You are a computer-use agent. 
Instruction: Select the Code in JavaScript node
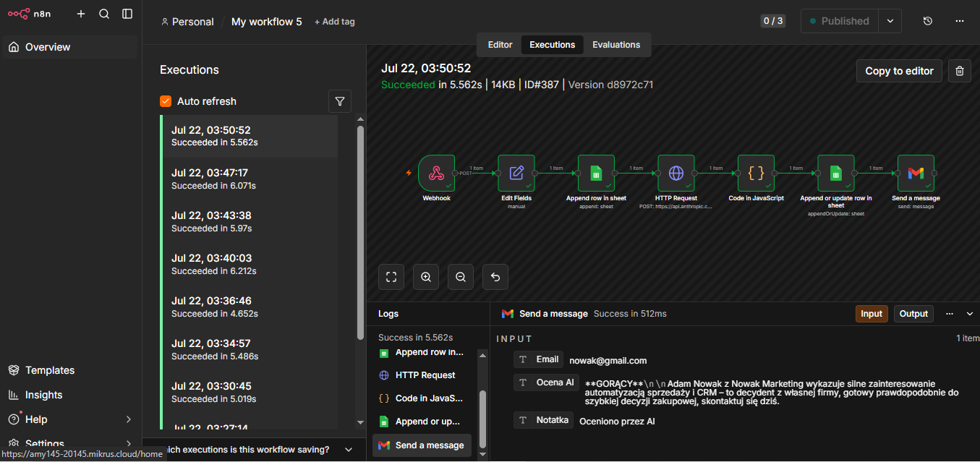[756, 174]
